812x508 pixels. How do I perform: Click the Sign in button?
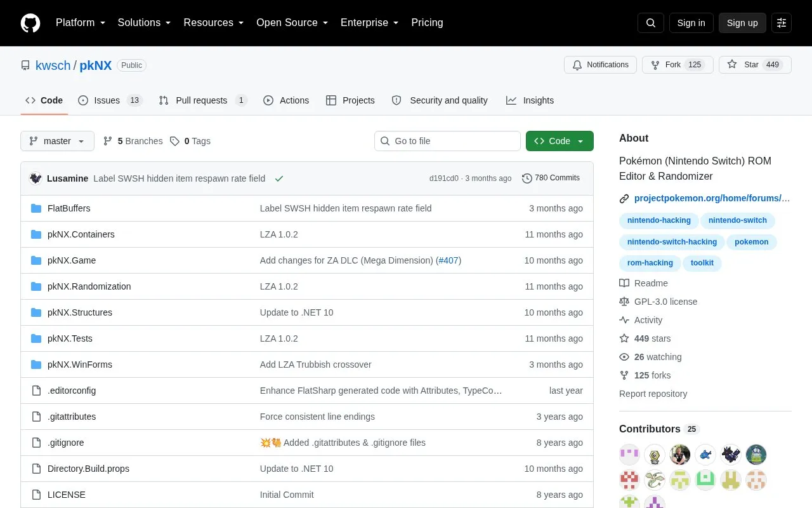click(691, 23)
